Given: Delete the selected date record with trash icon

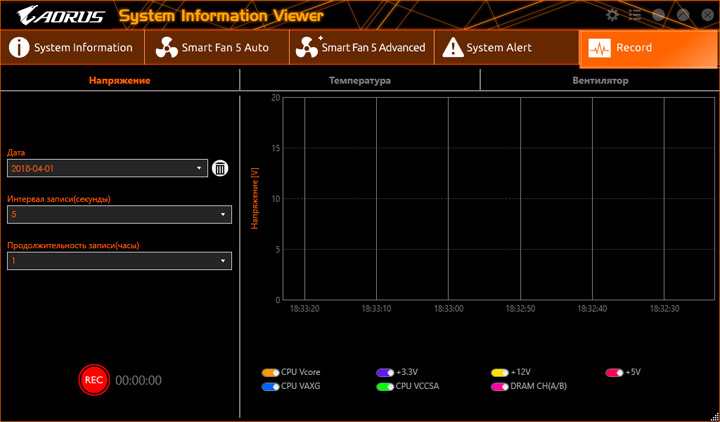Looking at the screenshot, I should coord(220,169).
